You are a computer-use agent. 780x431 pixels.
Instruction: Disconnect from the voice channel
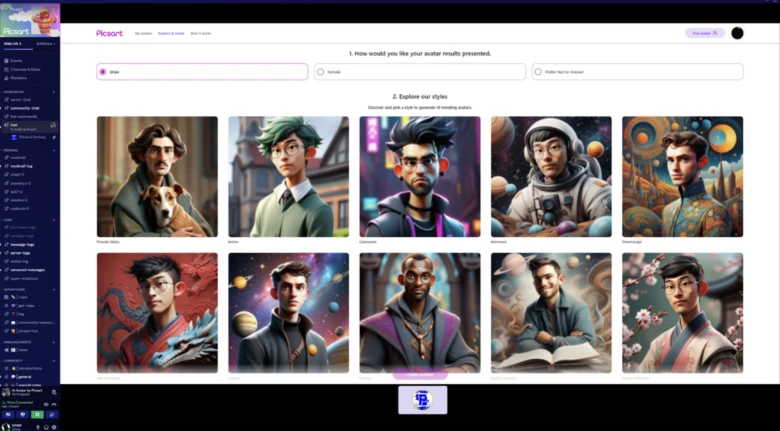tap(54, 403)
